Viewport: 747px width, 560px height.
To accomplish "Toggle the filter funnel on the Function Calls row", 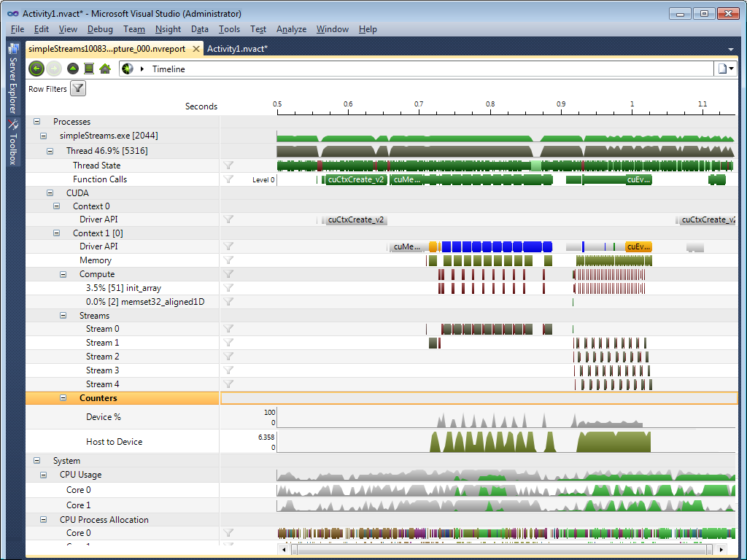I will click(x=227, y=179).
